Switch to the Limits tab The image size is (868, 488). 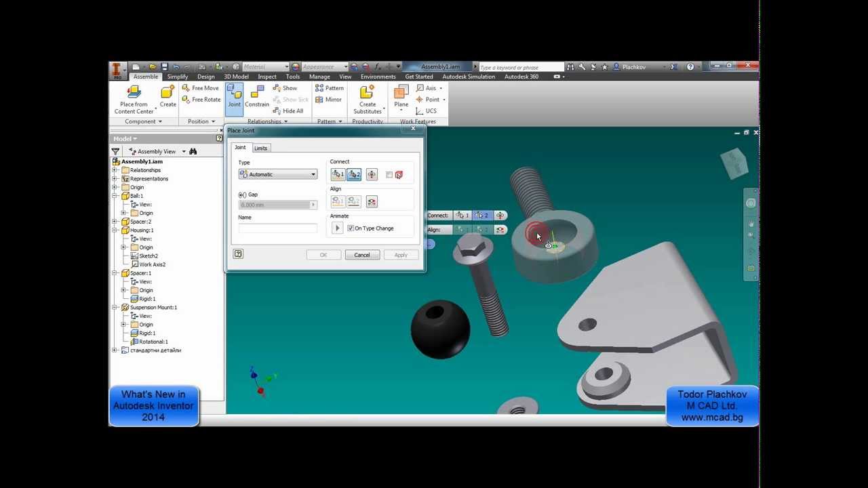261,148
